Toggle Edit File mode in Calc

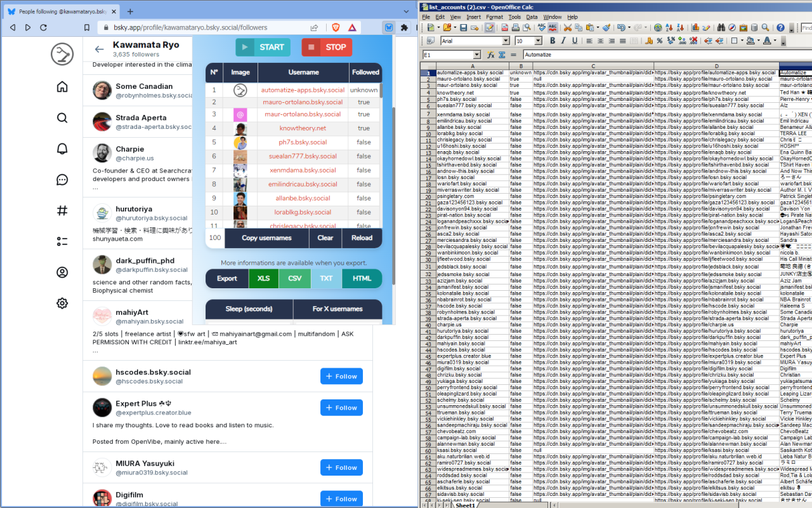coord(490,28)
